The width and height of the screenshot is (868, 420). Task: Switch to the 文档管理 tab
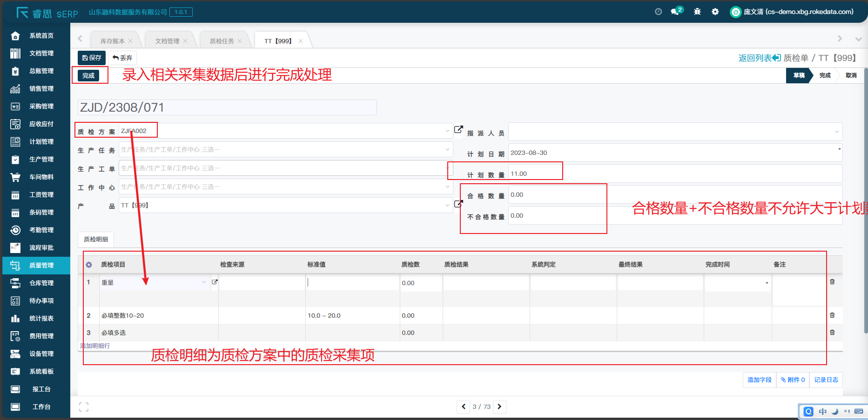(x=167, y=41)
